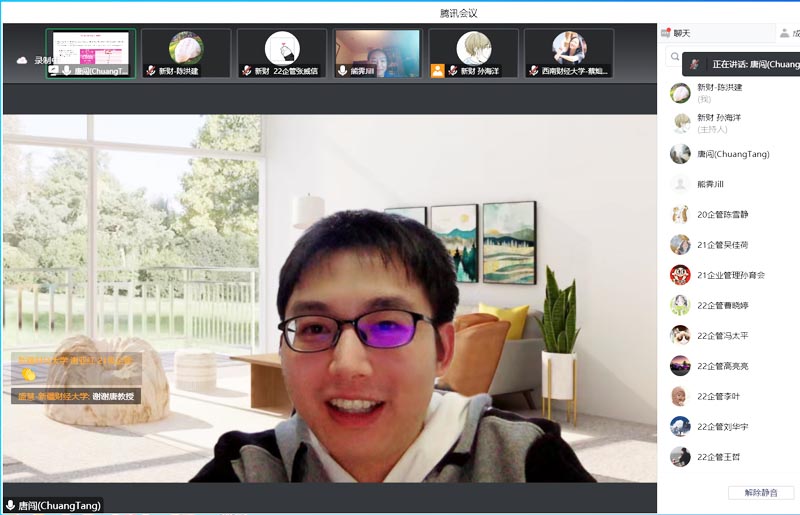The width and height of the screenshot is (800, 515).
Task: Click the 解除静音 unmute button
Action: click(x=760, y=493)
